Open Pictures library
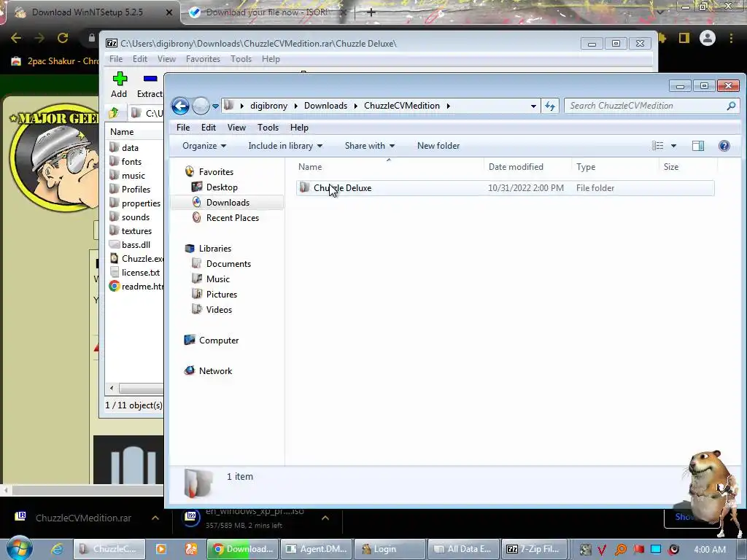Screen dimensions: 747x560 (222, 295)
